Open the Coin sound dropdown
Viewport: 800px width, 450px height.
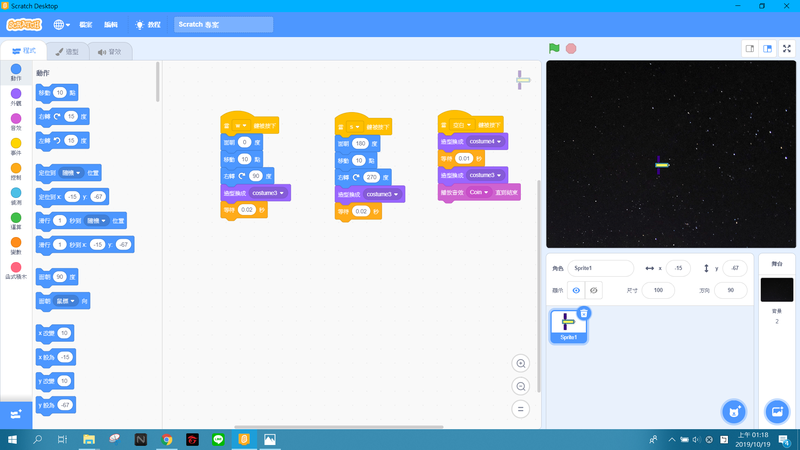pyautogui.click(x=479, y=192)
